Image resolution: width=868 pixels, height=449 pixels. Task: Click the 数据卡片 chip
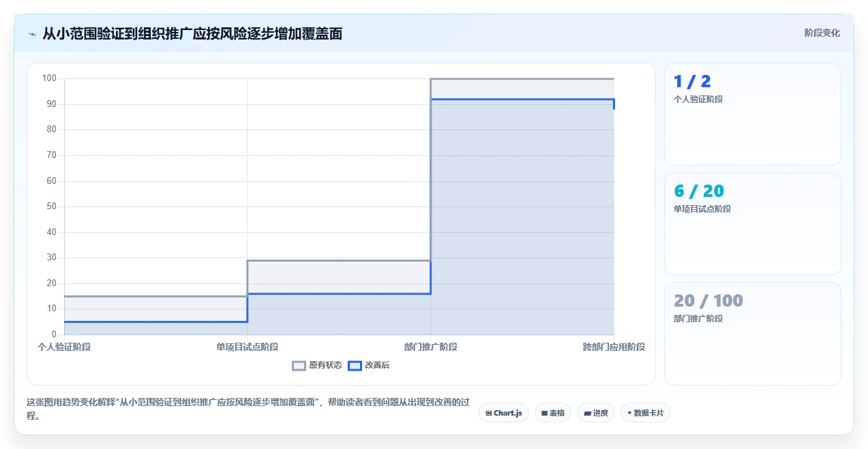pyautogui.click(x=646, y=413)
